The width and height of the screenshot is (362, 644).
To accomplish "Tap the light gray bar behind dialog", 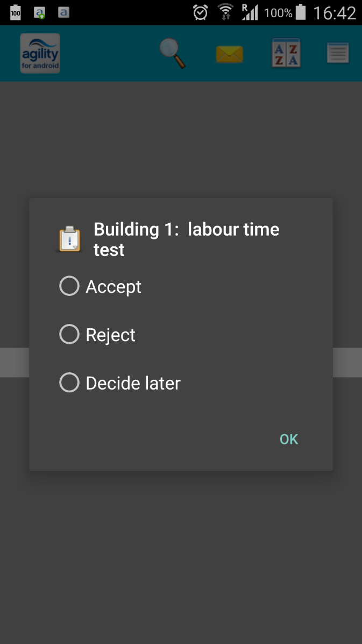I will coord(347,362).
